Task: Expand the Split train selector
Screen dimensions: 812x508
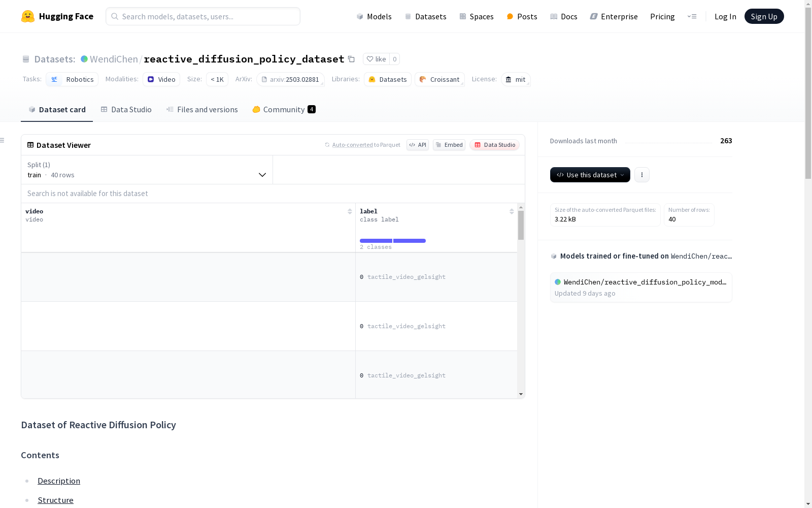Action: pos(262,174)
